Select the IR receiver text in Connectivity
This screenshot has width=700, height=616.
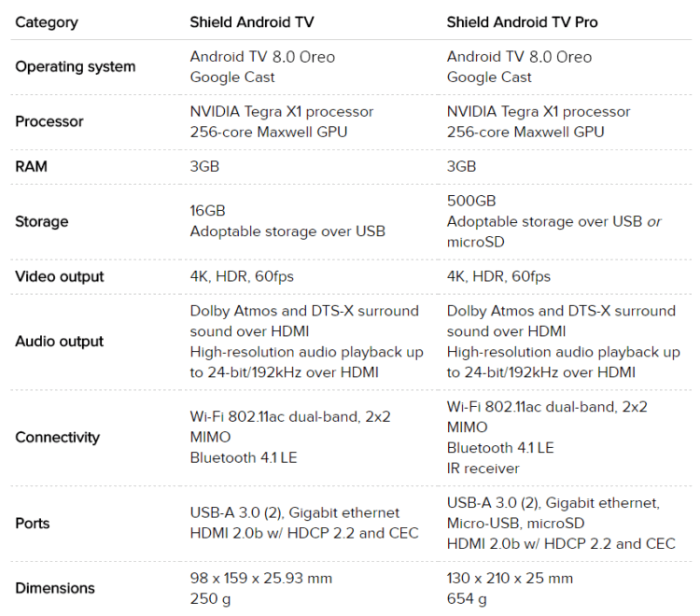pos(483,468)
